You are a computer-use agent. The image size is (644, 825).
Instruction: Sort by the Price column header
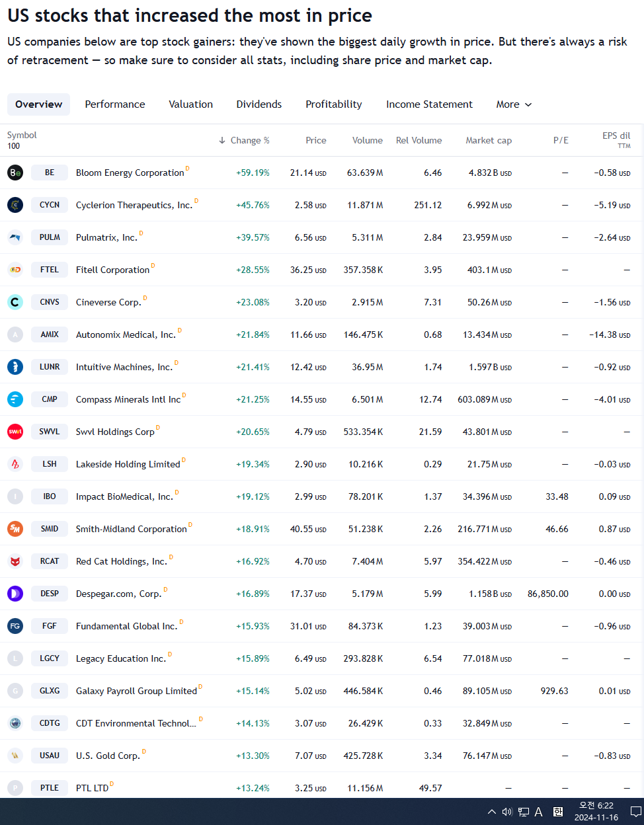tap(316, 140)
